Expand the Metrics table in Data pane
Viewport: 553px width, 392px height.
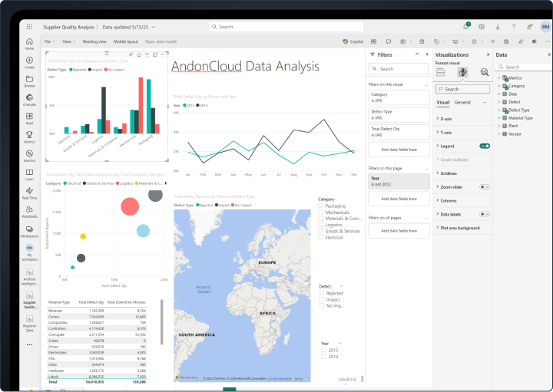tap(499, 77)
